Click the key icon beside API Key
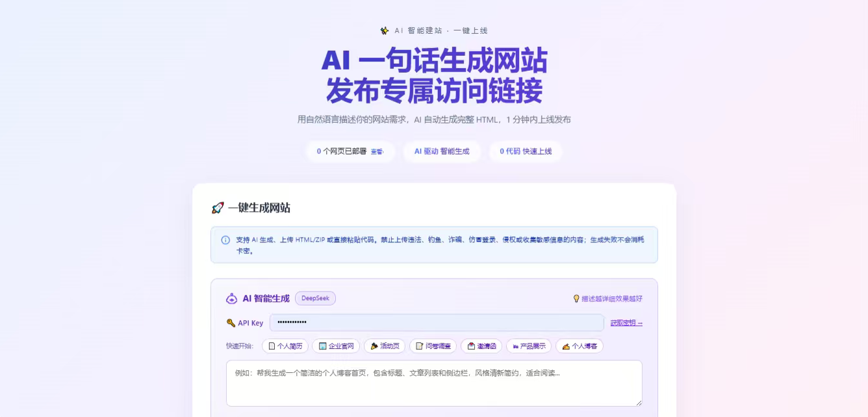The height and width of the screenshot is (417, 868). coord(231,323)
